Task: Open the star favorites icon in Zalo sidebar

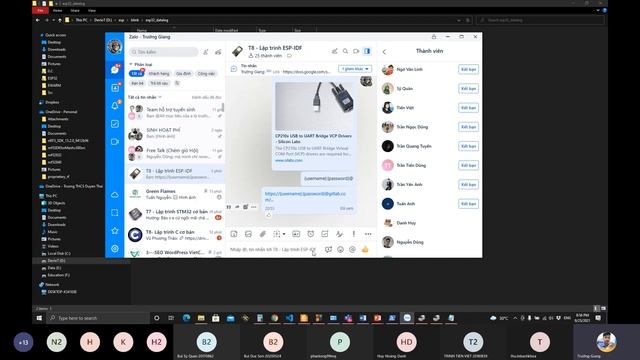Action: tap(115, 231)
